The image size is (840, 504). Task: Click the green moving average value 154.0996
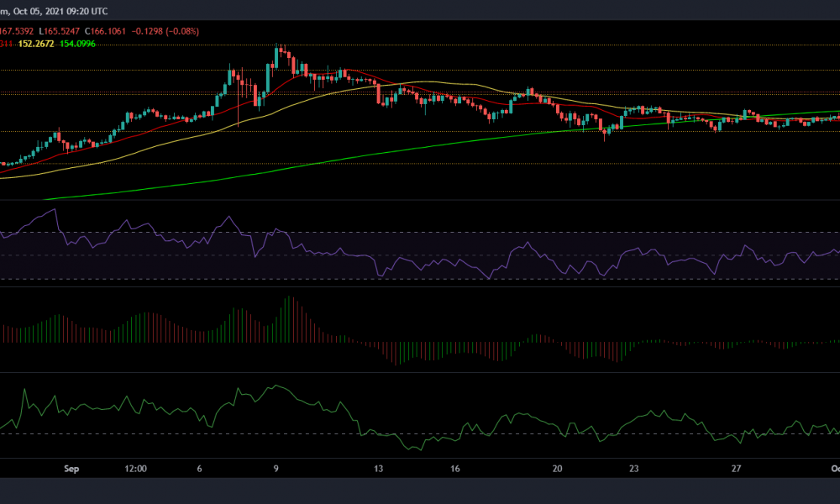coord(77,44)
